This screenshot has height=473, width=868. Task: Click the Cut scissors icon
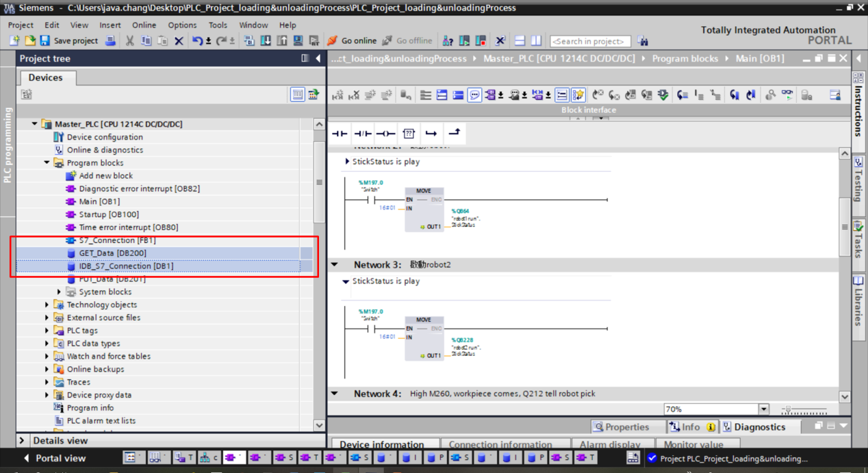point(129,41)
